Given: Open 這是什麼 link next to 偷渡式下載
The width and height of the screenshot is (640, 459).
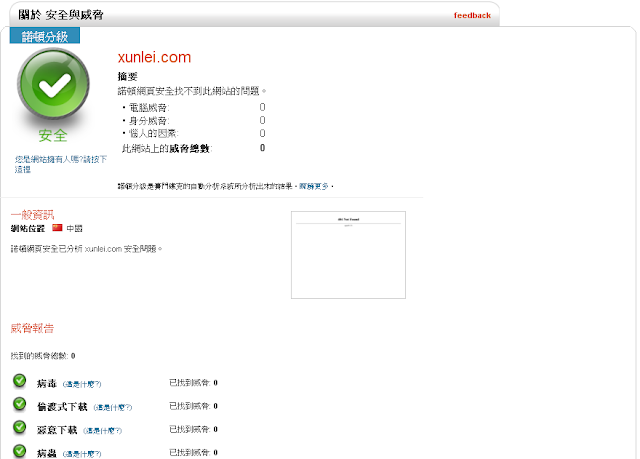Looking at the screenshot, I should point(113,407).
